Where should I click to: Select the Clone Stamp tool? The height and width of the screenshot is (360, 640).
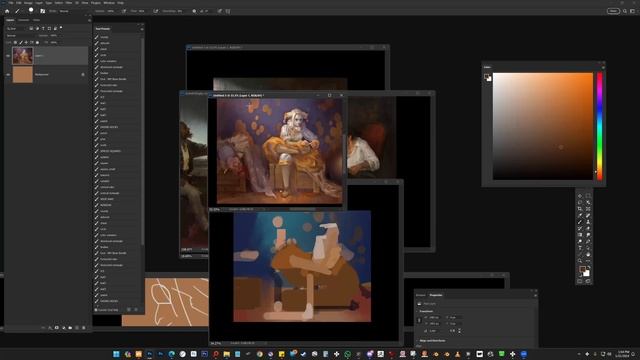(x=588, y=222)
